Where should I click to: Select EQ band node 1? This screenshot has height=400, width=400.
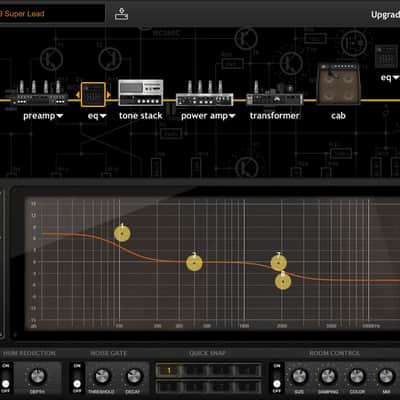[x=122, y=233]
